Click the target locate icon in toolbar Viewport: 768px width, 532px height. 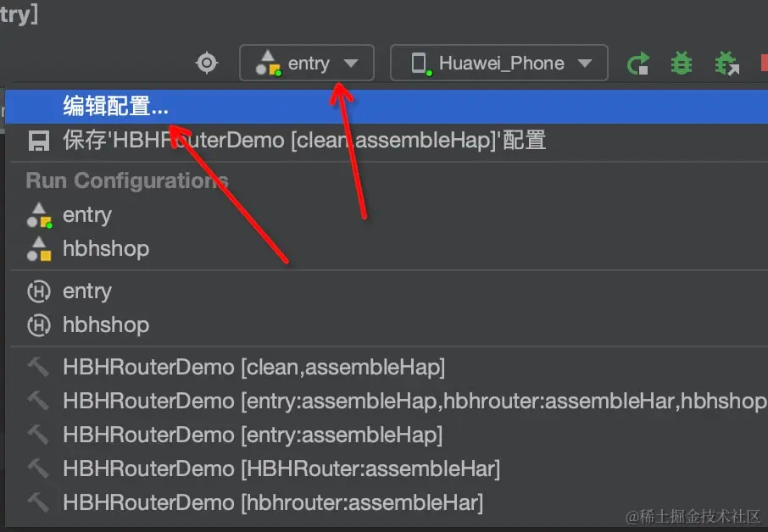tap(207, 63)
